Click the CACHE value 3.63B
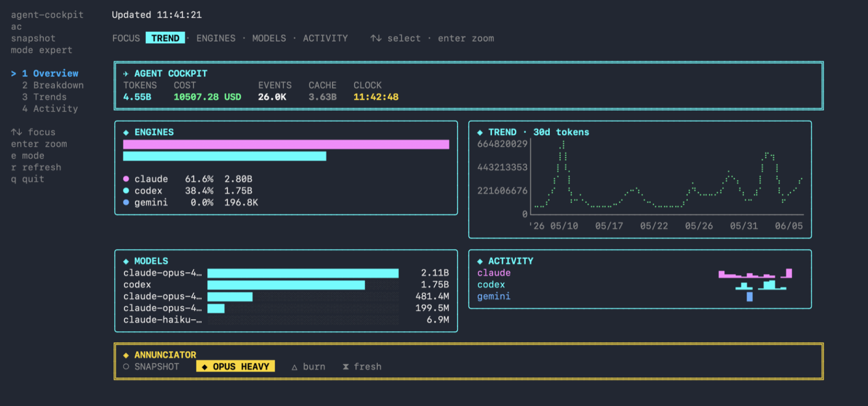868x406 pixels. [x=323, y=97]
